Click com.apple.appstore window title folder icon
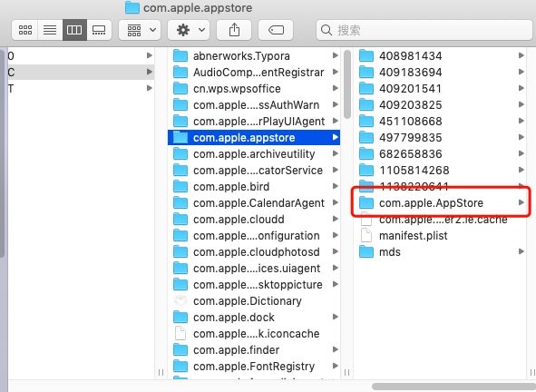The width and height of the screenshot is (536, 392). (132, 7)
